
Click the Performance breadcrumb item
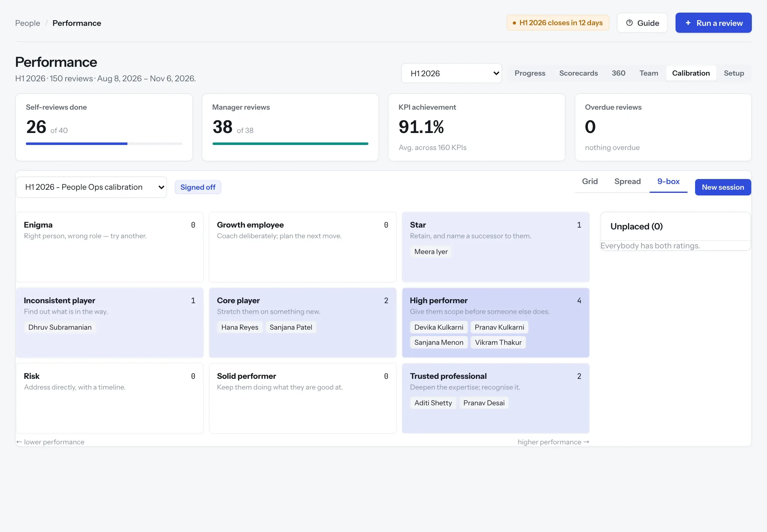click(x=77, y=23)
